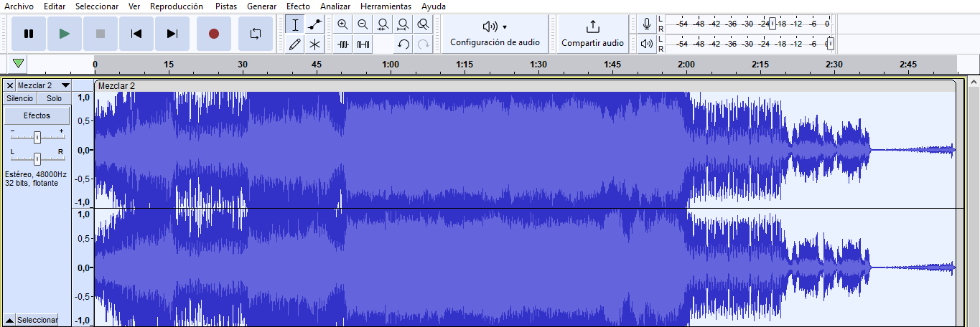Viewport: 980px width, 327px height.
Task: Collapse the track with the triangle button
Action: click(x=9, y=320)
